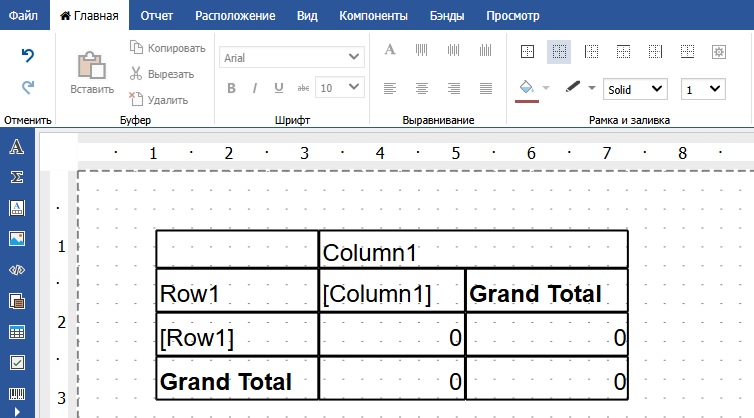Select the Check Box component in sidebar
Viewport: 754px width, 418px height.
click(17, 362)
